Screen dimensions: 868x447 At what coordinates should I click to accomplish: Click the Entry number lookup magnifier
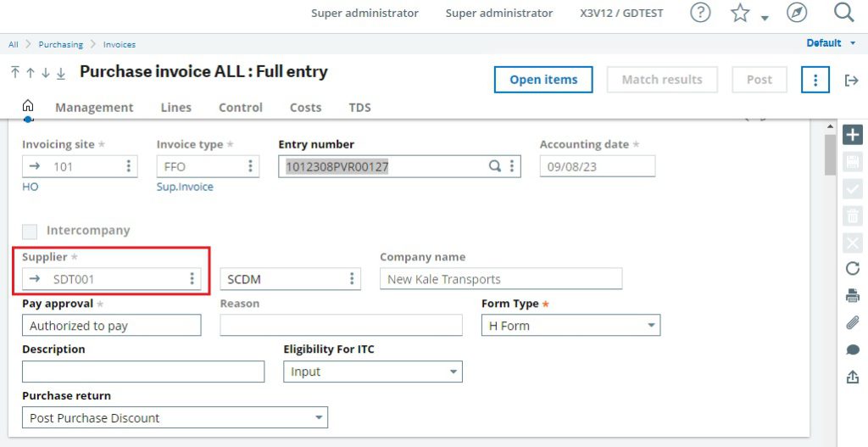click(495, 165)
